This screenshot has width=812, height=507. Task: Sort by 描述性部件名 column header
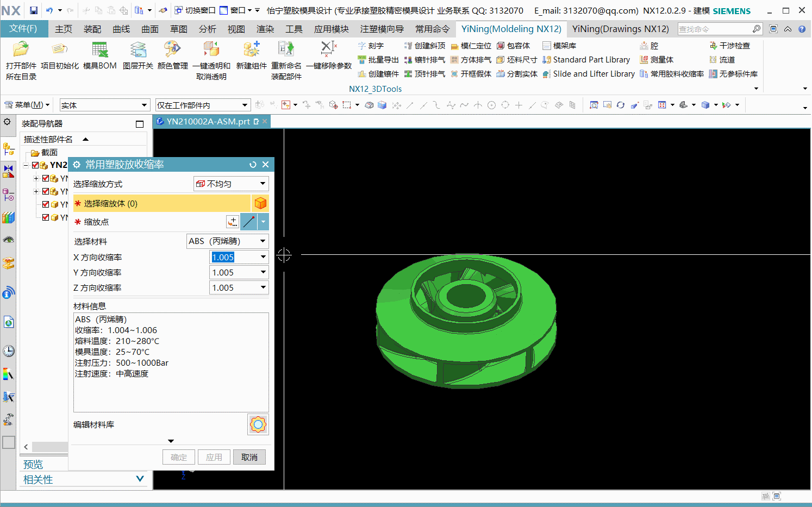[48, 139]
